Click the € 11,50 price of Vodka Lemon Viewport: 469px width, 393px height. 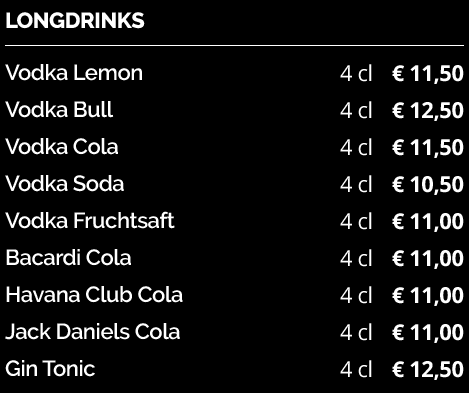[428, 73]
